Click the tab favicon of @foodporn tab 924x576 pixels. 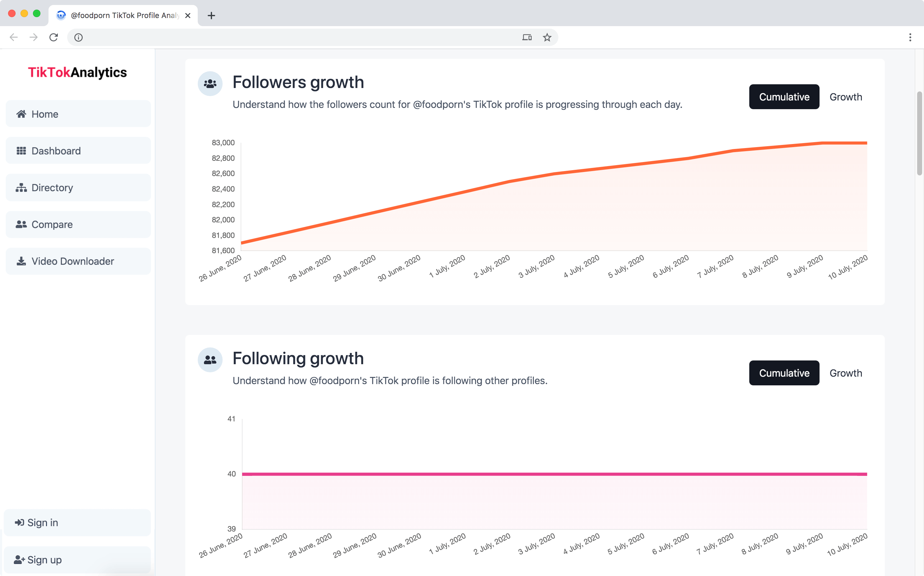point(61,15)
